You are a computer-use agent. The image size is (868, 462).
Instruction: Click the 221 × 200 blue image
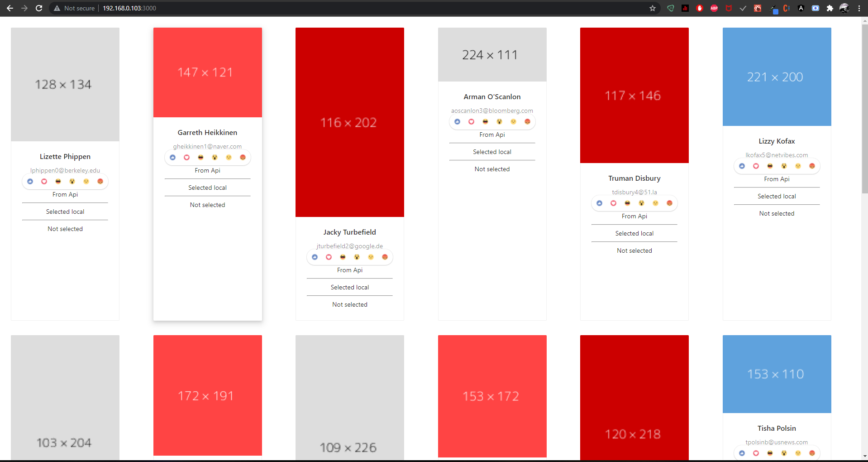[777, 77]
